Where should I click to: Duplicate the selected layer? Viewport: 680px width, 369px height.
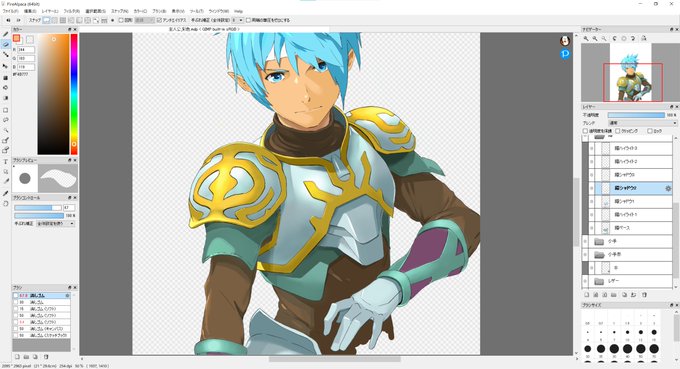[x=624, y=294]
